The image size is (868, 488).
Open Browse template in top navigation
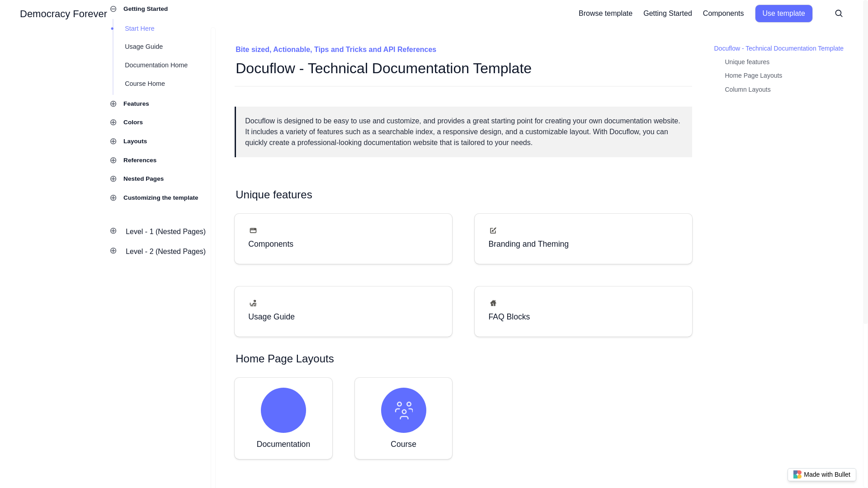pos(605,14)
